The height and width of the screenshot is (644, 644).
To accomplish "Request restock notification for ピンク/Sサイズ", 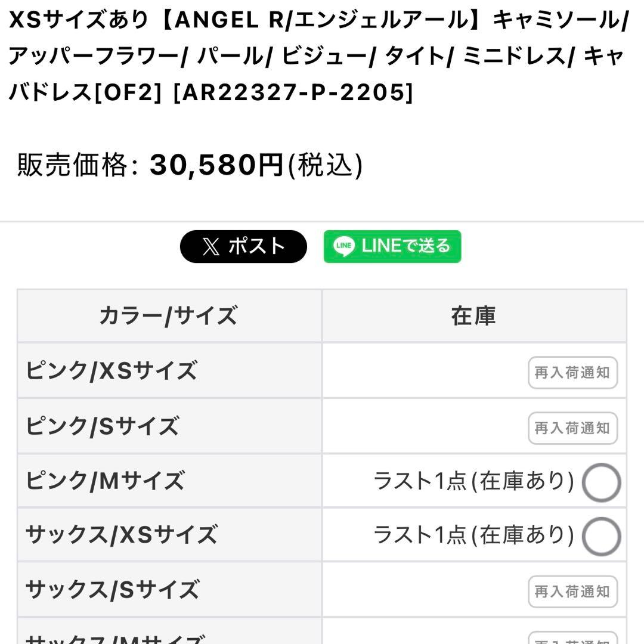I will 572,428.
